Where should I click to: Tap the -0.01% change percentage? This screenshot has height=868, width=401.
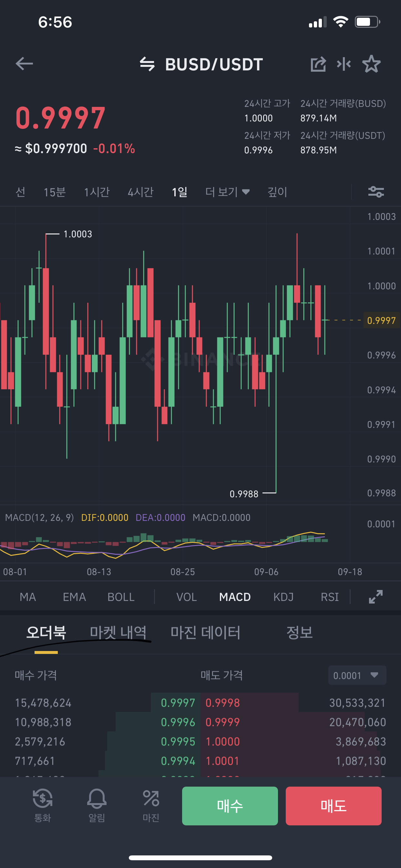(x=114, y=149)
